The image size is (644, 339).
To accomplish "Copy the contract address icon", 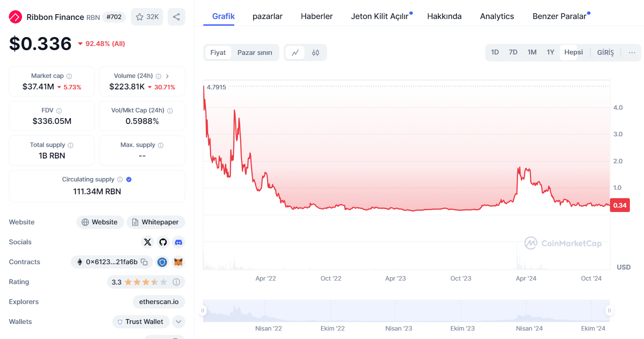I will pos(144,262).
